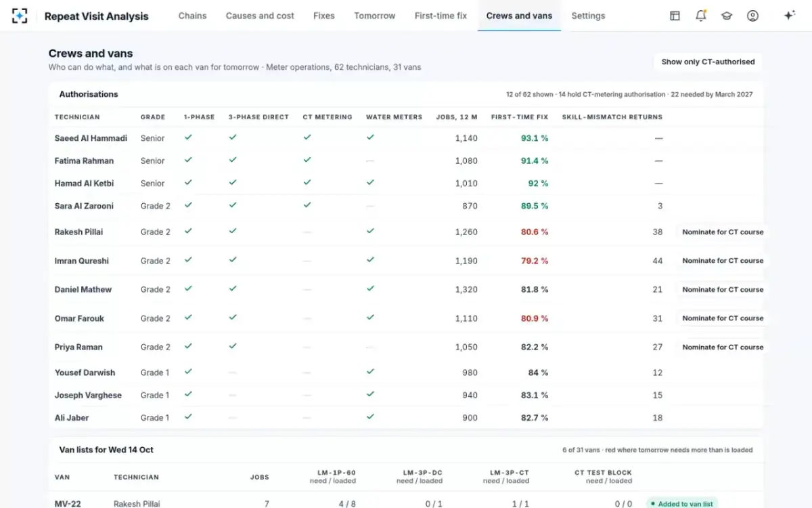Click the Repeat Visit Analysis title
Image resolution: width=812 pixels, height=508 pixels.
tap(96, 16)
